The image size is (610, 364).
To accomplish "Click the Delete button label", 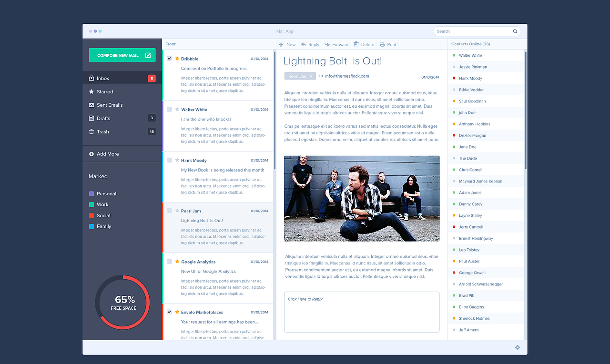I will [367, 44].
